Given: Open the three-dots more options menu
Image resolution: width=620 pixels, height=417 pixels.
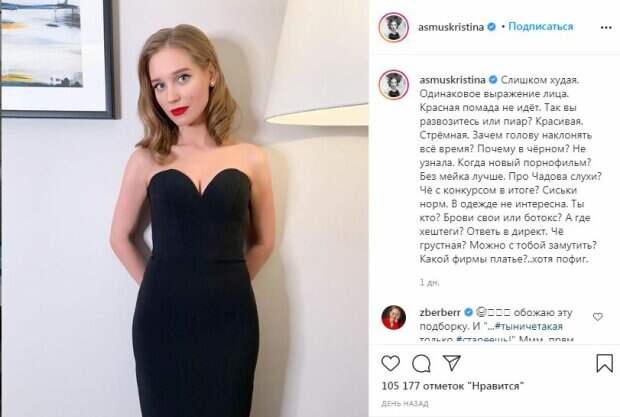Looking at the screenshot, I should [x=606, y=28].
